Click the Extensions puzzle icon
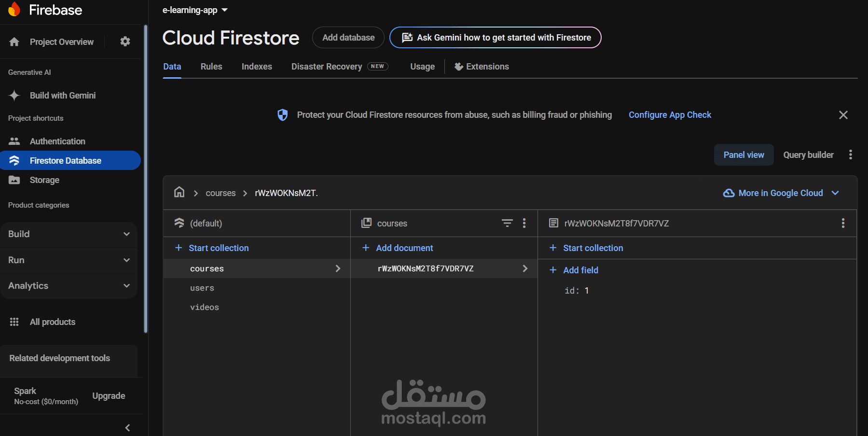868x436 pixels. point(459,67)
